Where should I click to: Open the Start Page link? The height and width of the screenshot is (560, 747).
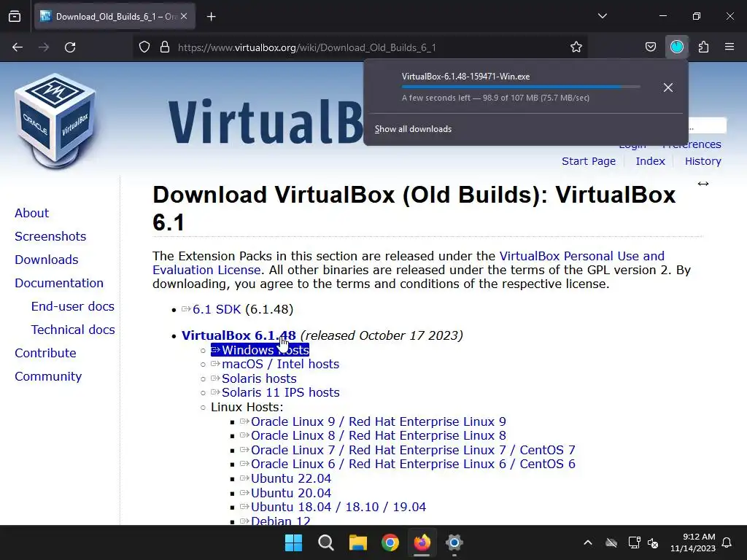pos(589,161)
